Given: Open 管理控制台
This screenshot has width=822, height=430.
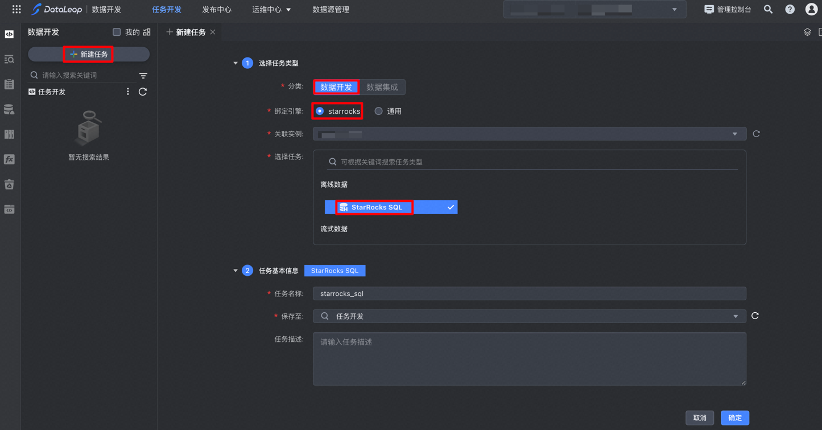Looking at the screenshot, I should click(728, 9).
